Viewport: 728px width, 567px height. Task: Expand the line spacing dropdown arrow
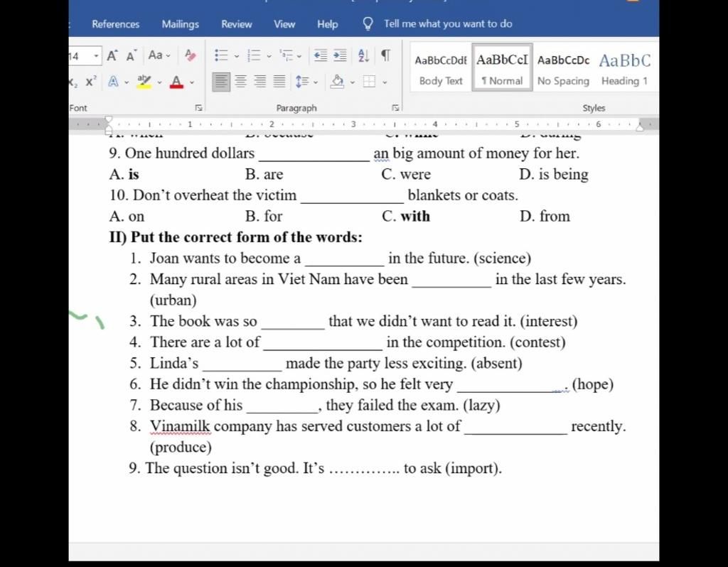316,82
